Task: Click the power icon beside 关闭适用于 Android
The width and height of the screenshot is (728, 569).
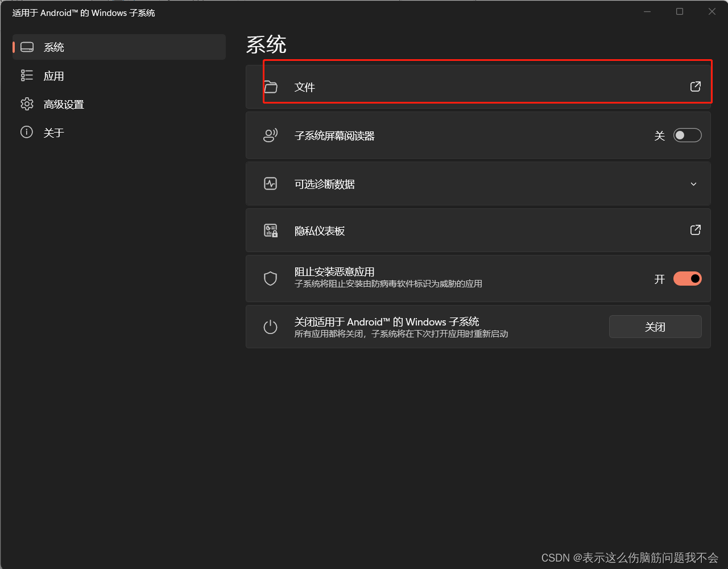Action: [271, 327]
